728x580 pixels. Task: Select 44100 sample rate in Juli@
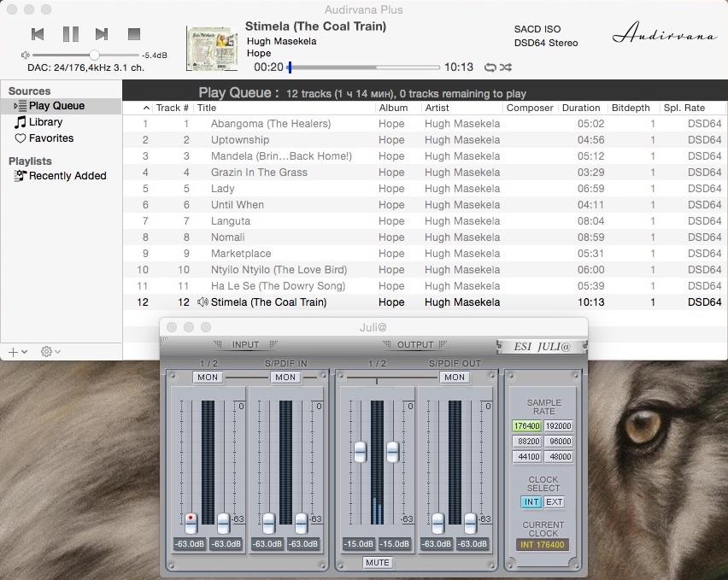(527, 457)
